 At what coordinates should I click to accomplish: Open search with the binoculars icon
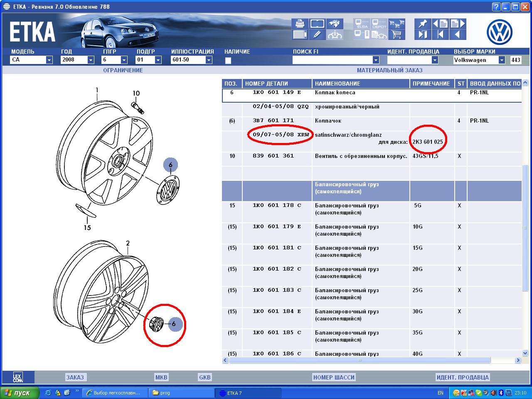335,24
